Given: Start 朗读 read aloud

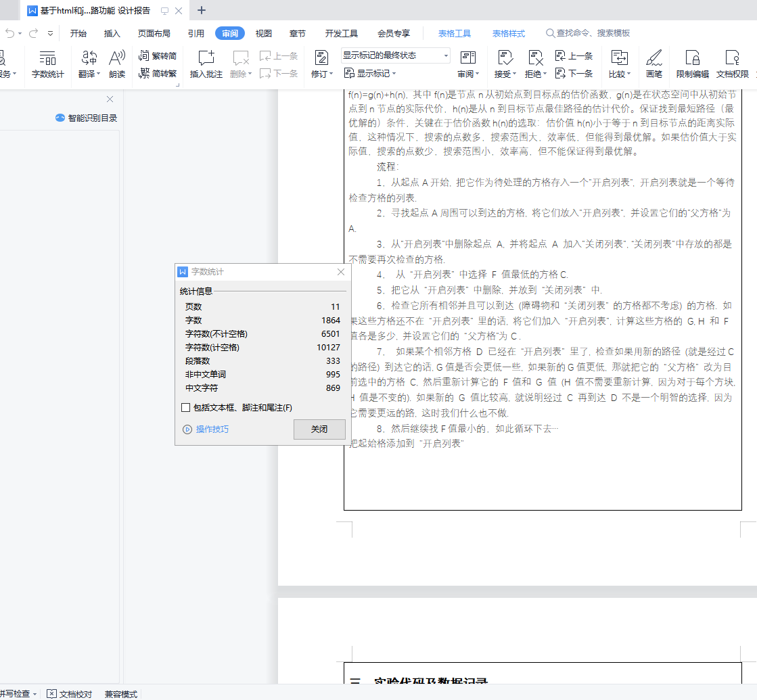Looking at the screenshot, I should tap(117, 64).
